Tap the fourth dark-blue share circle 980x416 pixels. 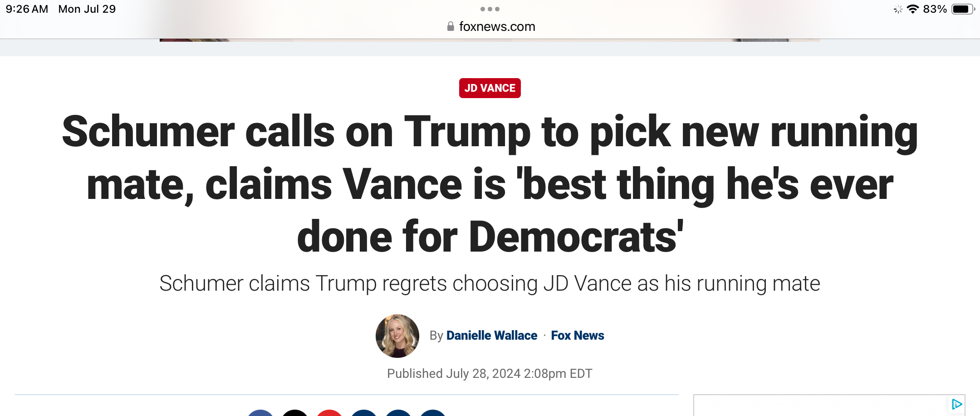[x=364, y=412]
